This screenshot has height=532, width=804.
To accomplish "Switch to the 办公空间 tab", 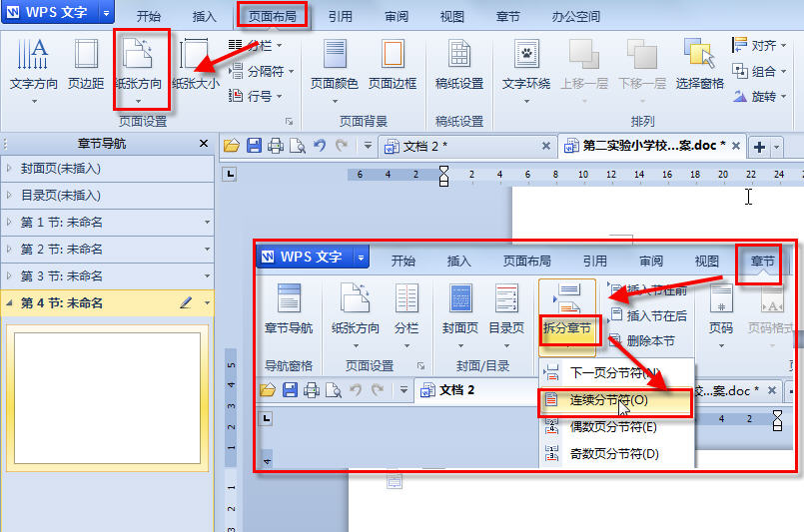I will [x=576, y=16].
